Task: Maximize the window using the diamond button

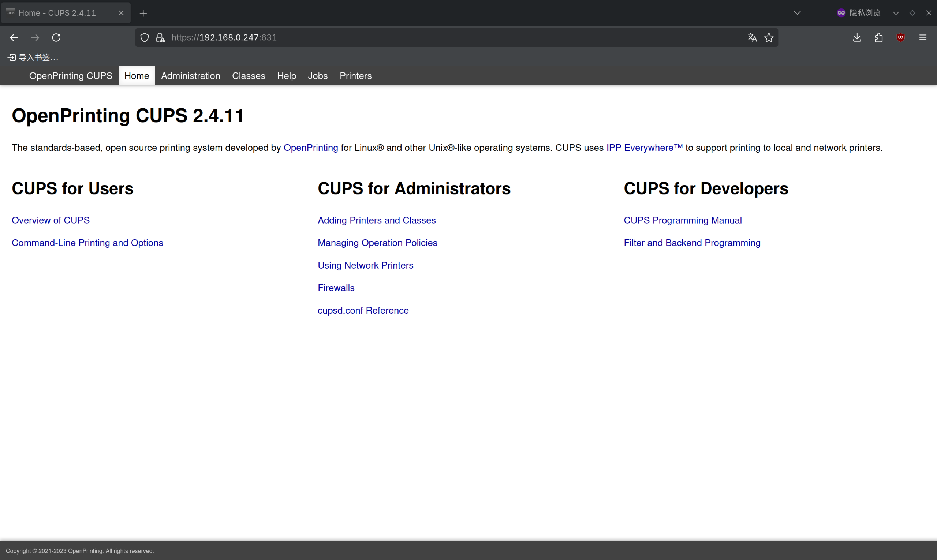Action: click(x=912, y=13)
